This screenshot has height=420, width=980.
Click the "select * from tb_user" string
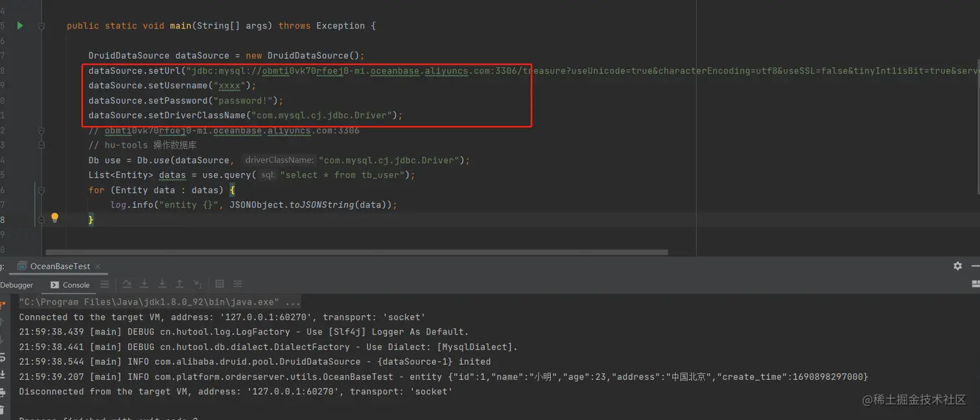[x=342, y=175]
